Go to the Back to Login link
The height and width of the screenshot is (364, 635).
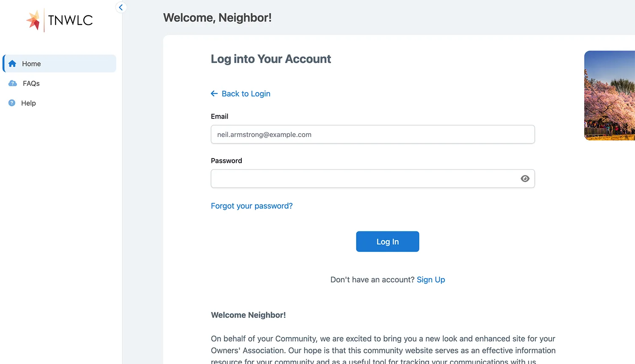point(246,94)
